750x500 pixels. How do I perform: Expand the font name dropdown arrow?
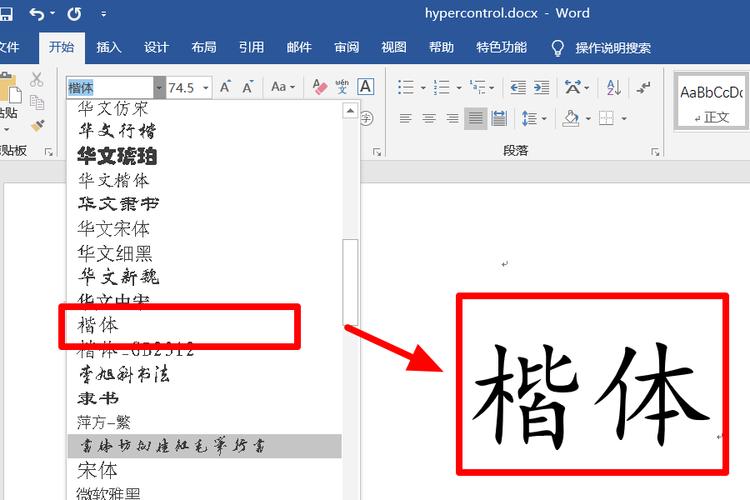158,87
